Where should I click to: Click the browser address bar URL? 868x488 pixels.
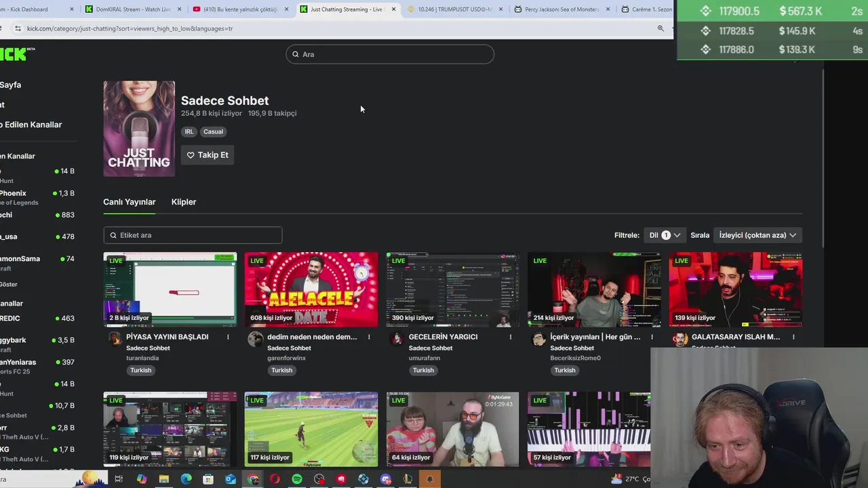(129, 28)
